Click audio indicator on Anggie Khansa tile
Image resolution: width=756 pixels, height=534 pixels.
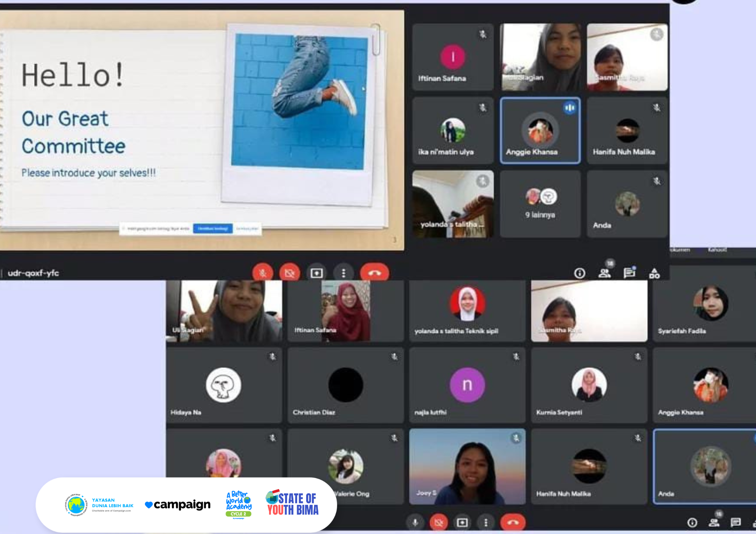click(570, 108)
